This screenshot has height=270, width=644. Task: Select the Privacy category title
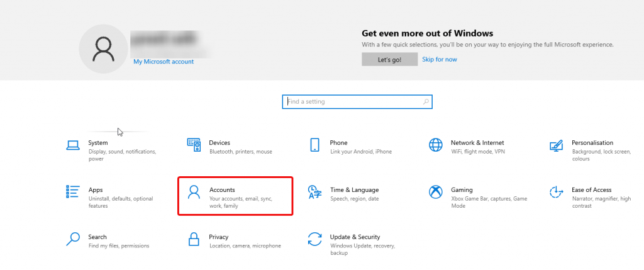click(x=219, y=237)
